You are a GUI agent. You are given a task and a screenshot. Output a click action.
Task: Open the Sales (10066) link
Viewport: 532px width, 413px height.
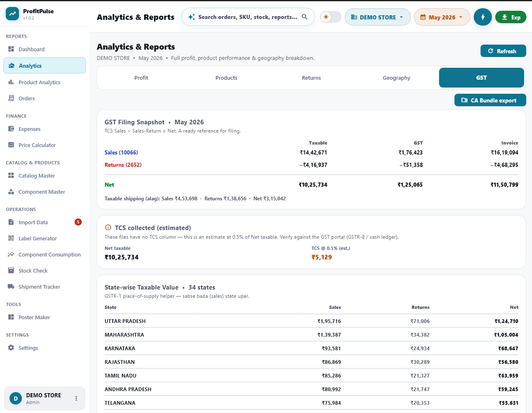tap(121, 152)
